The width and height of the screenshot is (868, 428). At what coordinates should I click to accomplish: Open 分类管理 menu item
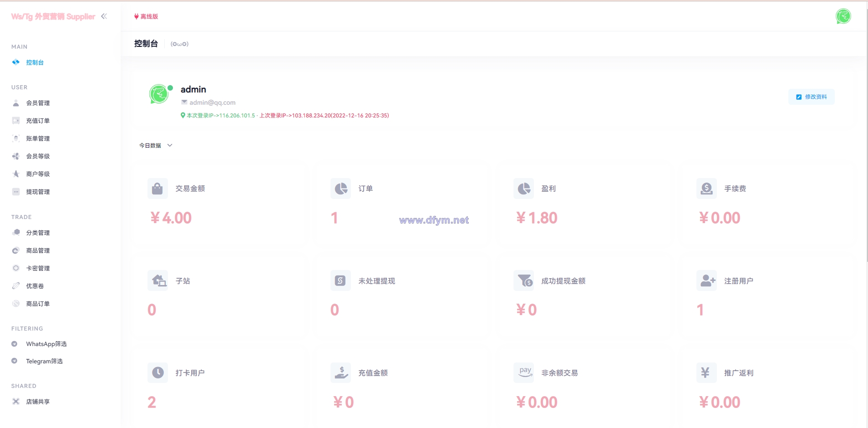coord(38,233)
